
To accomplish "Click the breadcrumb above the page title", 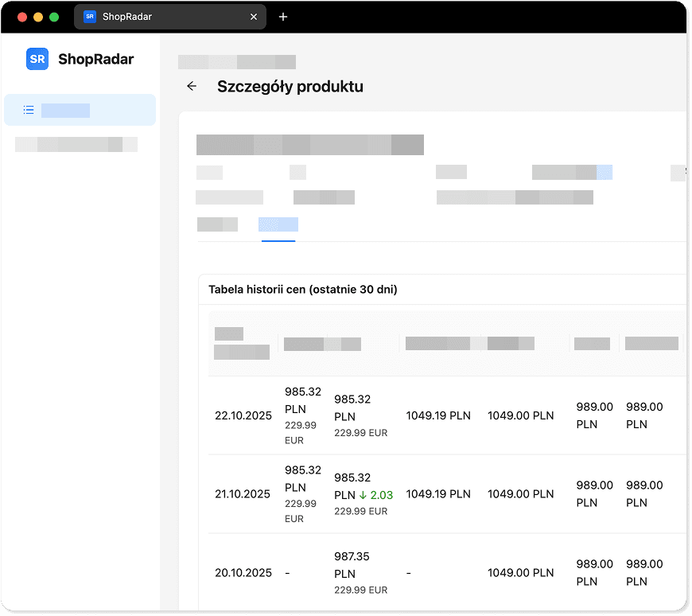I will 236,62.
